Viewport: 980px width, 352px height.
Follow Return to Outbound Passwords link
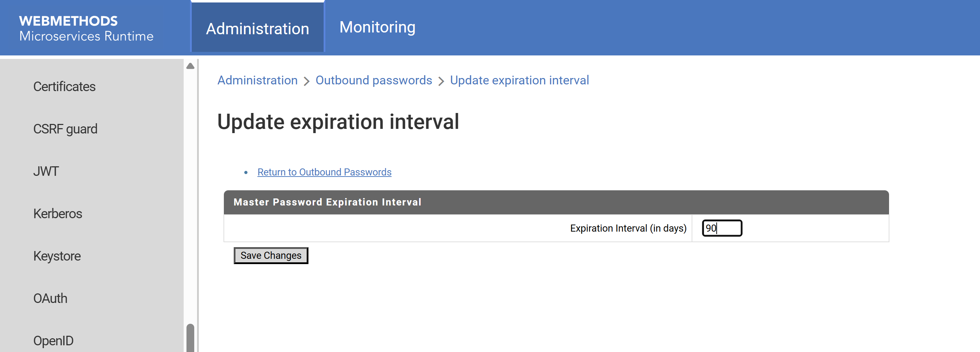pyautogui.click(x=324, y=172)
